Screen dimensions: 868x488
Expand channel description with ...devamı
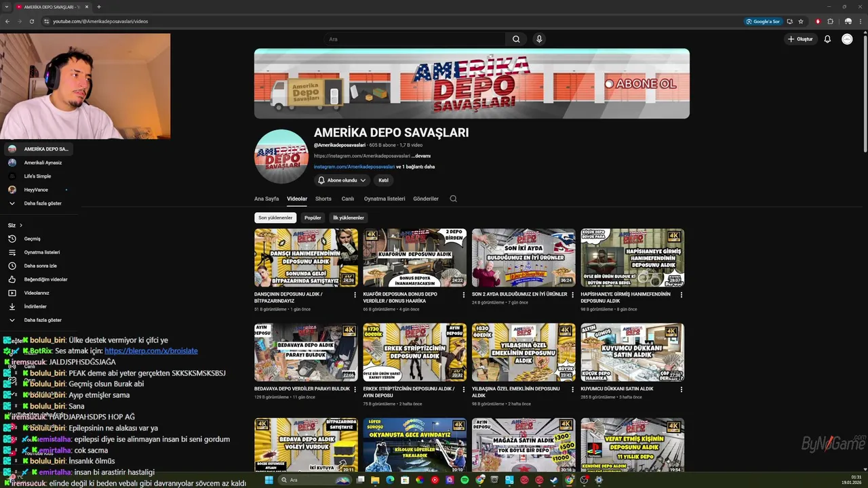(x=421, y=156)
